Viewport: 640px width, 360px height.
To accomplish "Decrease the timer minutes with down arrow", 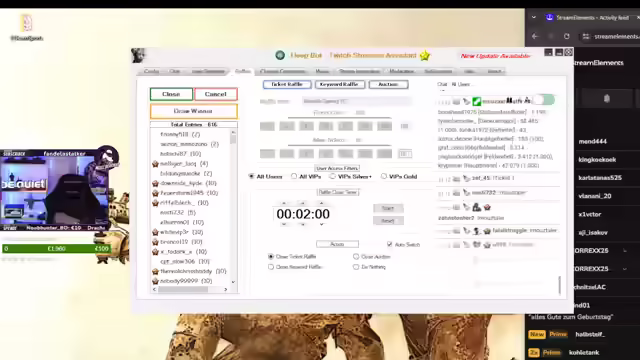I will coord(303,224).
